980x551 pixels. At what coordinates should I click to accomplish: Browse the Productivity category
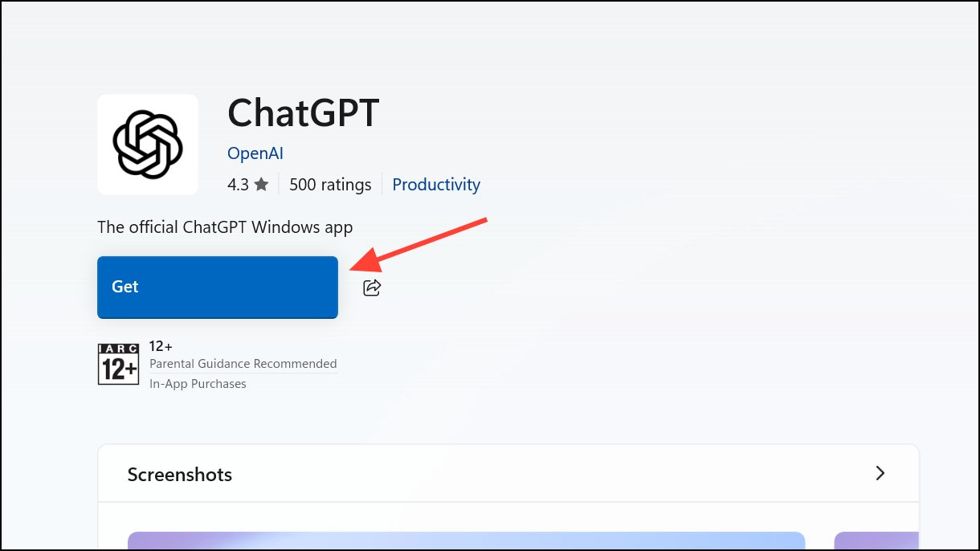[x=435, y=184]
